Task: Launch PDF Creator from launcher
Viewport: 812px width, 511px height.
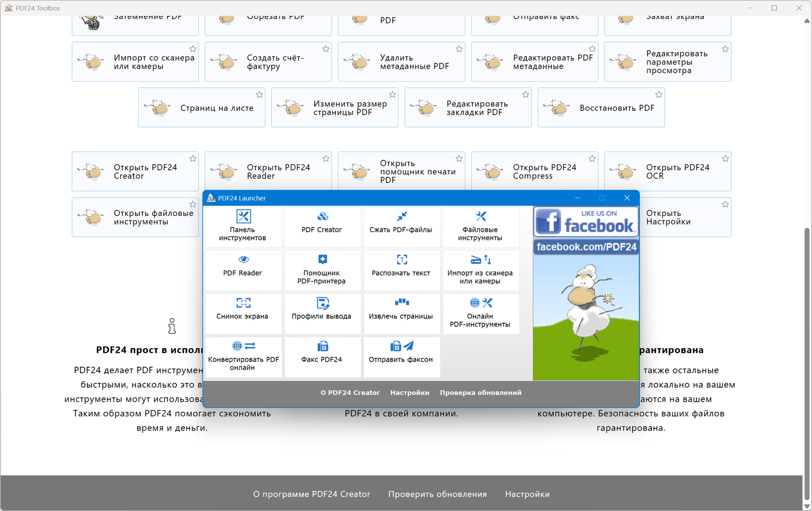Action: [322, 226]
